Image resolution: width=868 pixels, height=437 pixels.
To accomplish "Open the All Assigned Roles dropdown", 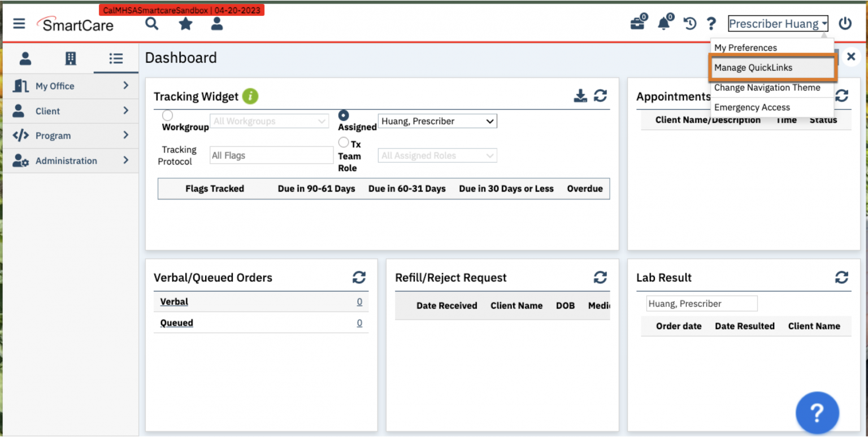I will [x=437, y=155].
